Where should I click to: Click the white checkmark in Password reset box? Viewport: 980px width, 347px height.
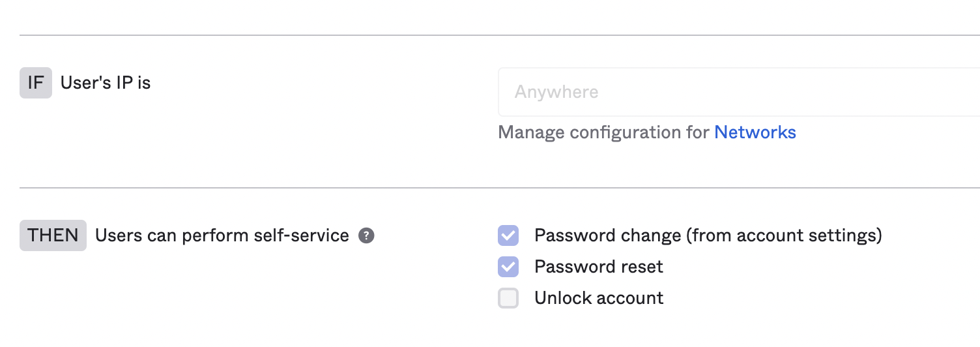[x=508, y=267]
